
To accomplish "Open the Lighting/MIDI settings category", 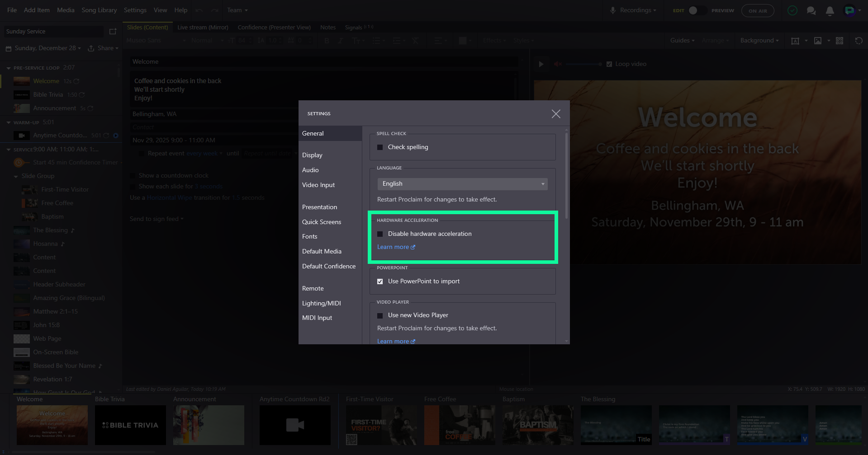I will tap(322, 304).
